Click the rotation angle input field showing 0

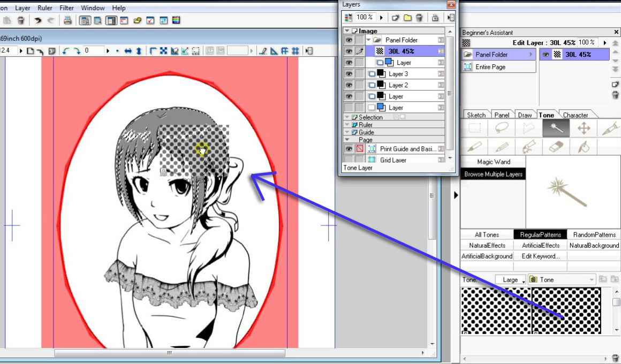pyautogui.click(x=94, y=51)
